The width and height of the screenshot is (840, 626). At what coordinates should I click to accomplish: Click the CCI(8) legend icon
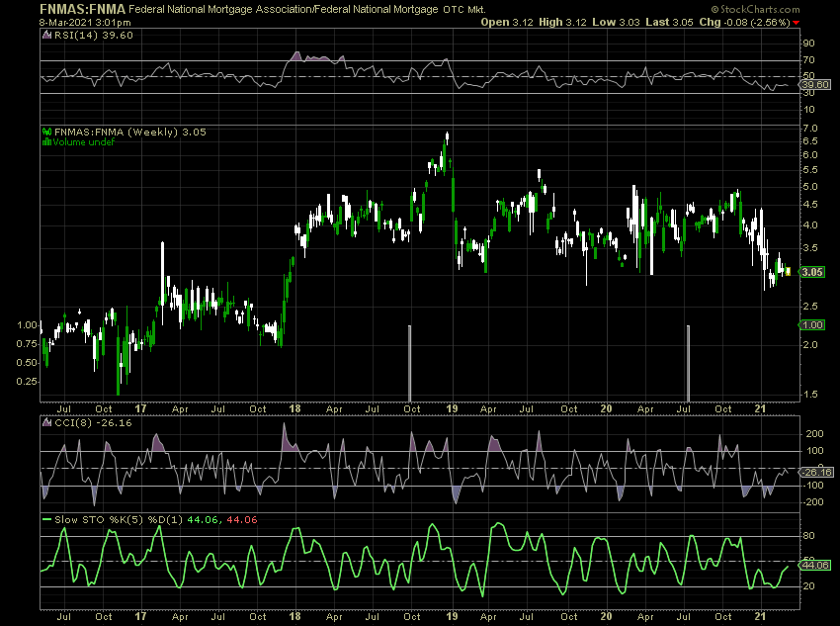coord(45,422)
